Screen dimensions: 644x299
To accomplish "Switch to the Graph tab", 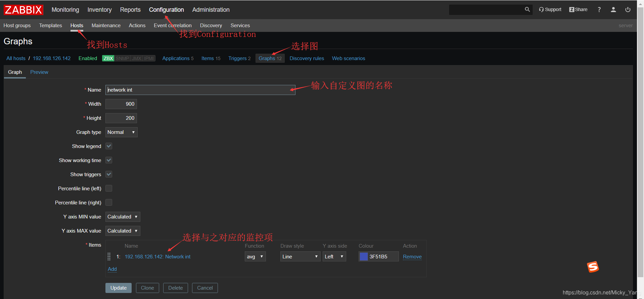I will 15,72.
